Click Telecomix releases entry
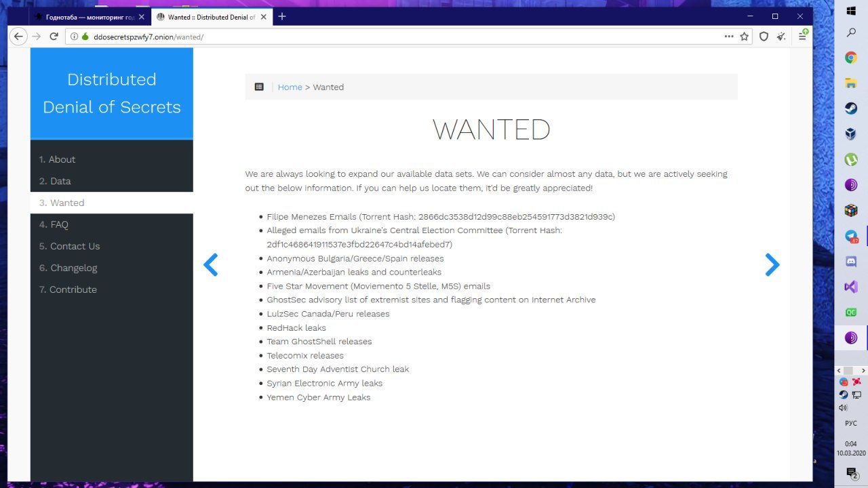The width and height of the screenshot is (868, 488). coord(305,355)
